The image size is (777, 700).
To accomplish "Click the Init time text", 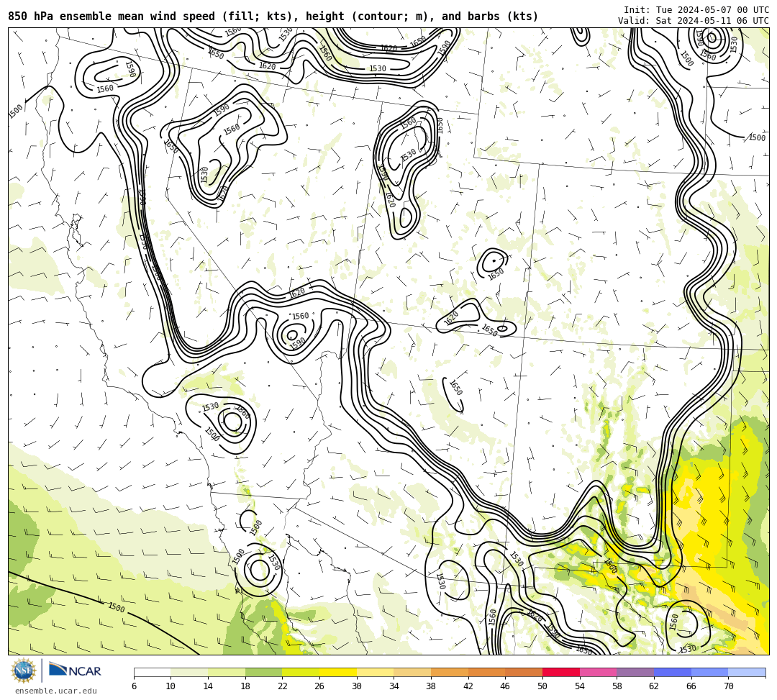I will tap(696, 10).
